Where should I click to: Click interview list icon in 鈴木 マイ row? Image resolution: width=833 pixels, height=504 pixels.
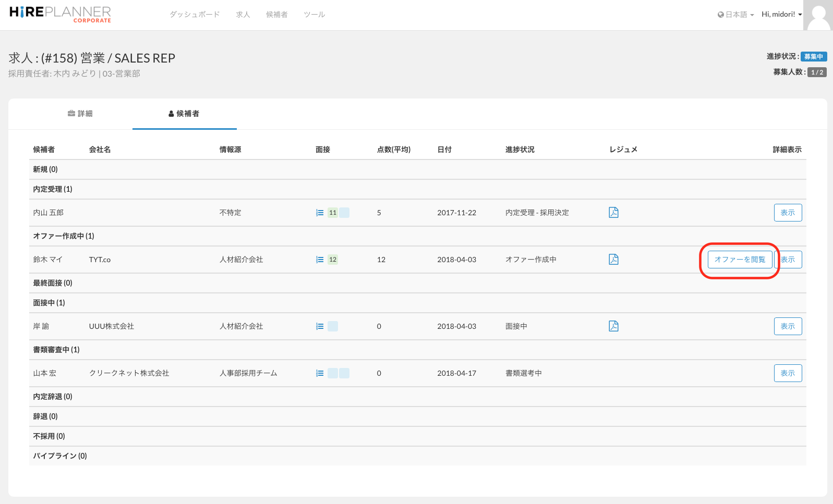tap(320, 260)
